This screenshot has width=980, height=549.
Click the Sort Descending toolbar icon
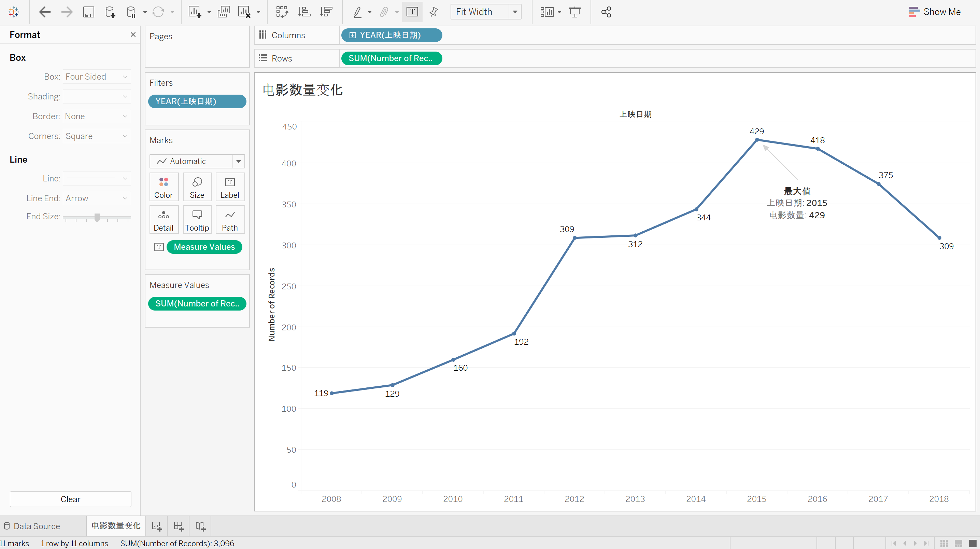tap(326, 12)
